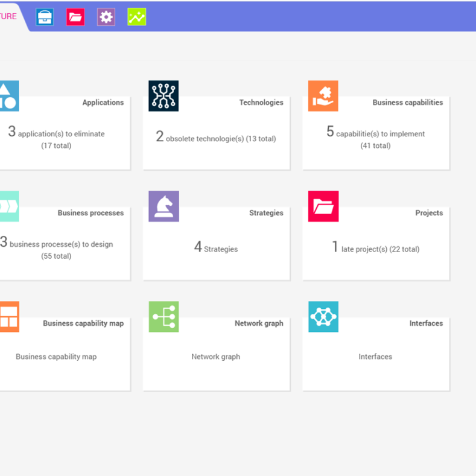Click the Technologies circuit icon

pos(163,96)
